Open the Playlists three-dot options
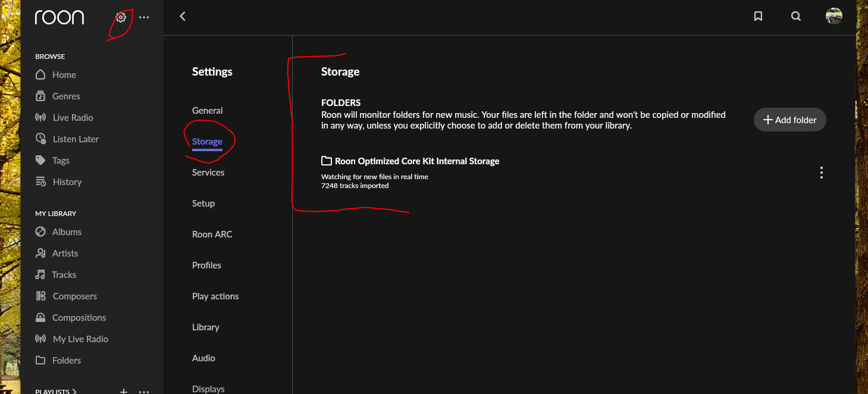This screenshot has height=394, width=868. [144, 392]
